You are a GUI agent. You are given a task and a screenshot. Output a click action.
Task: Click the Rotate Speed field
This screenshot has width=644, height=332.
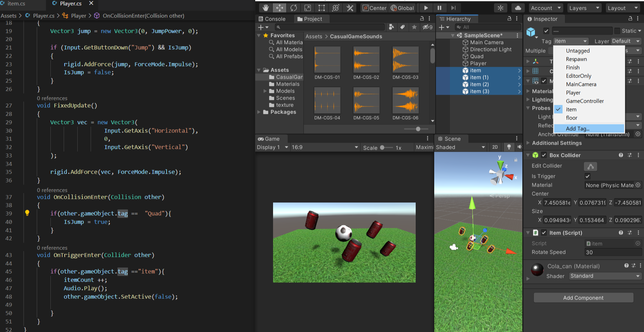pos(613,252)
